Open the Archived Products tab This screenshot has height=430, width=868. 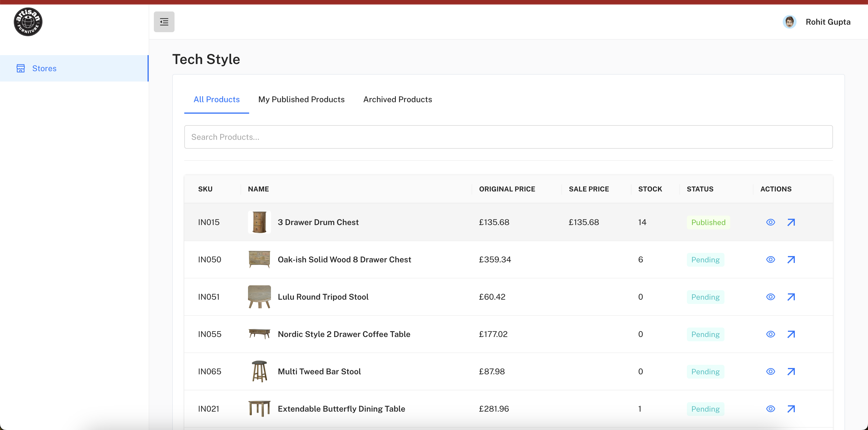coord(397,99)
